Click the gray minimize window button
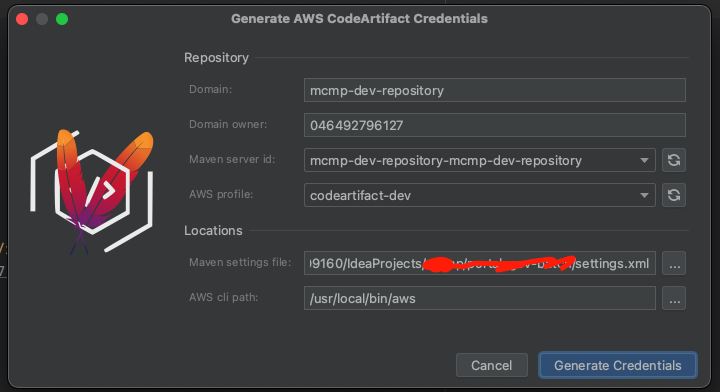 click(x=42, y=19)
